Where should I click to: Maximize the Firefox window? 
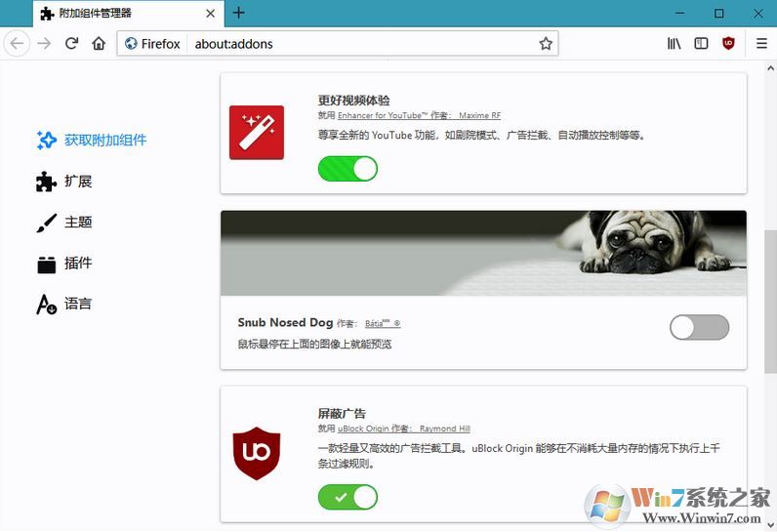(x=719, y=14)
